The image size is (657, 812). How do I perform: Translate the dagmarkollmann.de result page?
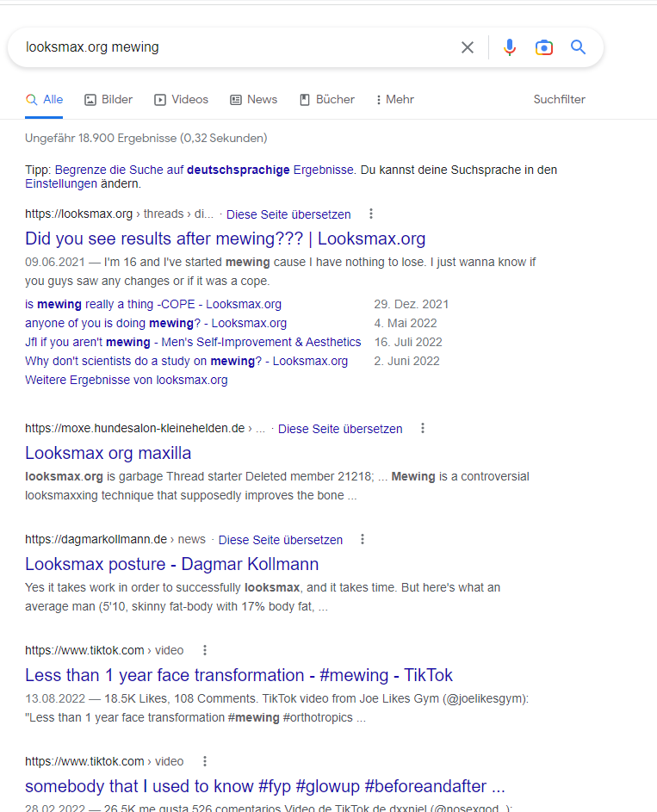(x=281, y=540)
